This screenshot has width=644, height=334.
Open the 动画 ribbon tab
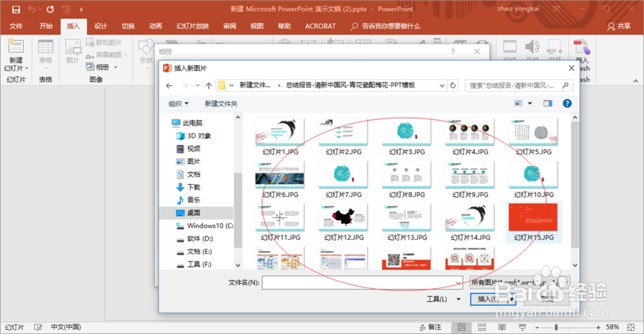155,26
